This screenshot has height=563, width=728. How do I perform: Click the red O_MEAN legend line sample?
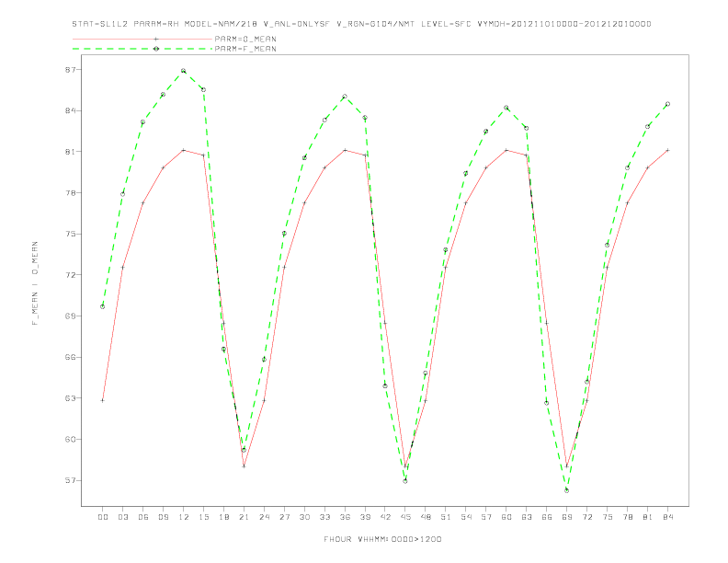(142, 39)
